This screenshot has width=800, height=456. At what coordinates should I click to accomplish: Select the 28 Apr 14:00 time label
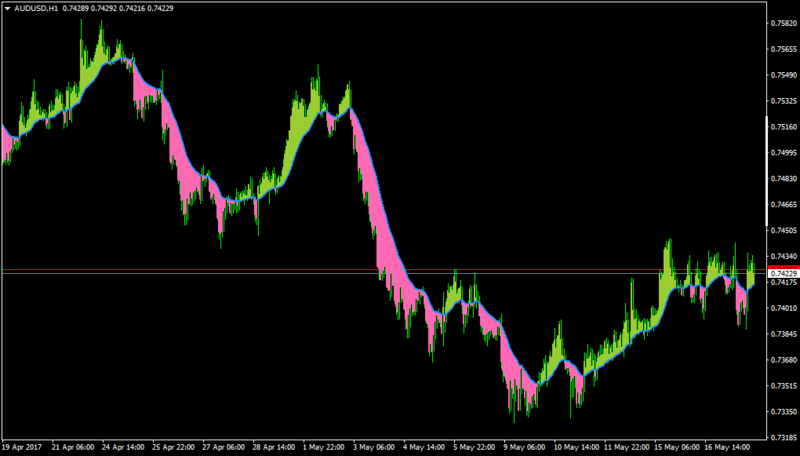click(x=273, y=447)
